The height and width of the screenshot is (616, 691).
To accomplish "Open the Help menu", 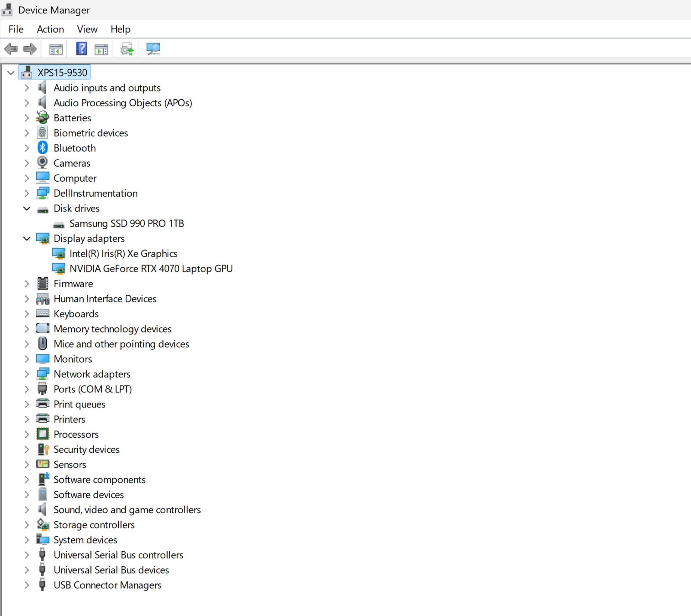I will 120,29.
